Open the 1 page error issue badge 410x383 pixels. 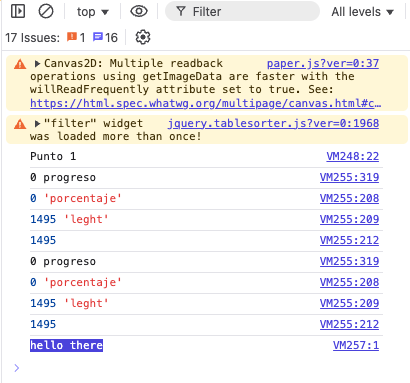click(x=76, y=37)
